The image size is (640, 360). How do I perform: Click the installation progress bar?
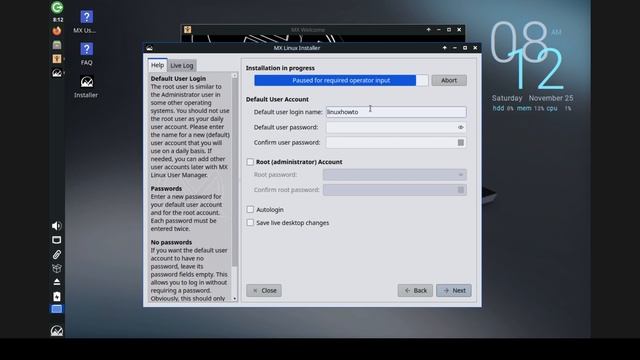(341, 80)
